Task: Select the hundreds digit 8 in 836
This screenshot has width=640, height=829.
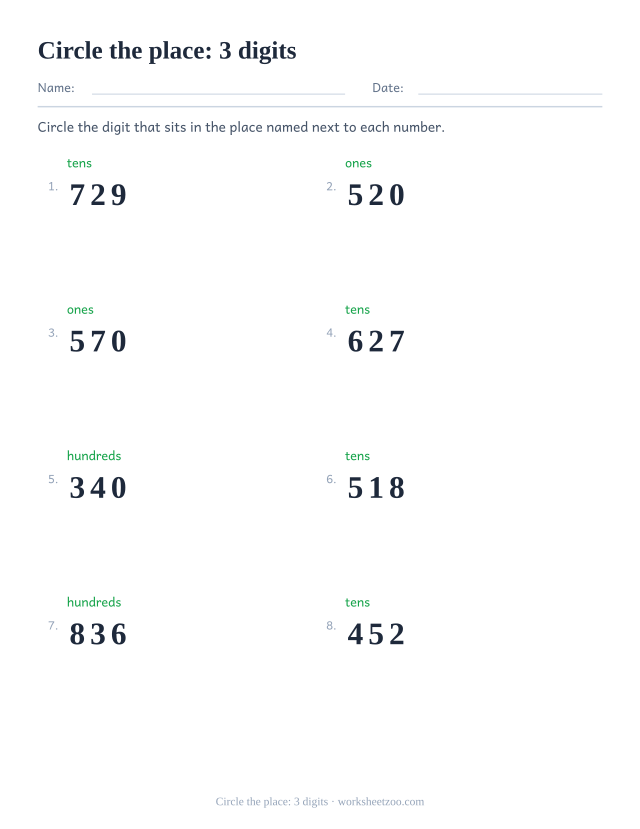Action: pyautogui.click(x=77, y=634)
